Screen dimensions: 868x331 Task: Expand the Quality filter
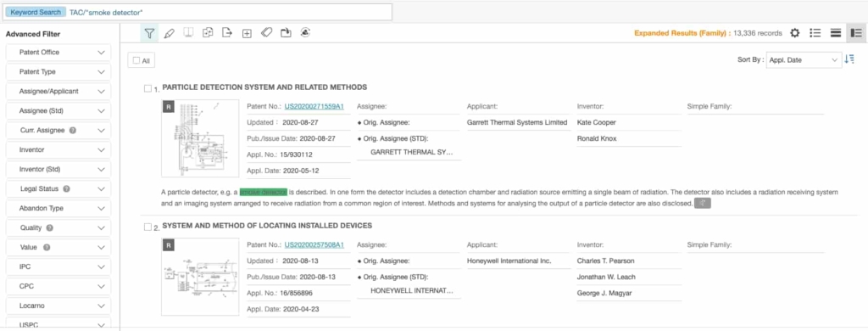coord(58,227)
